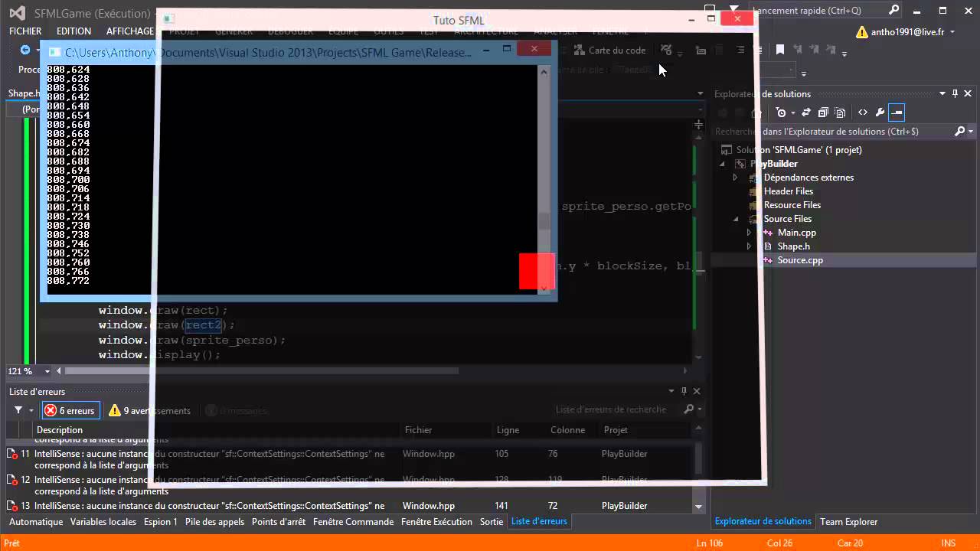Click the Main.cpp file icon
Viewport: 980px width, 551px height.
point(768,233)
